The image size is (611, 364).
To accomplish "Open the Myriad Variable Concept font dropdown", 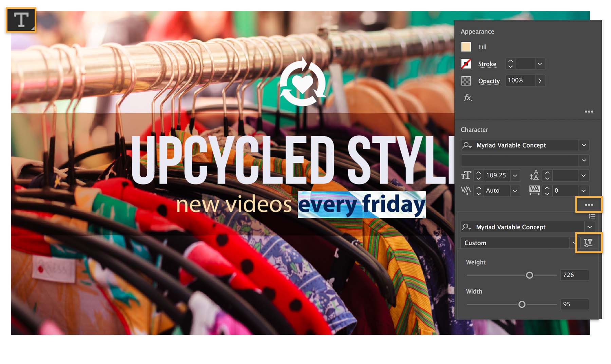I will pyautogui.click(x=585, y=145).
